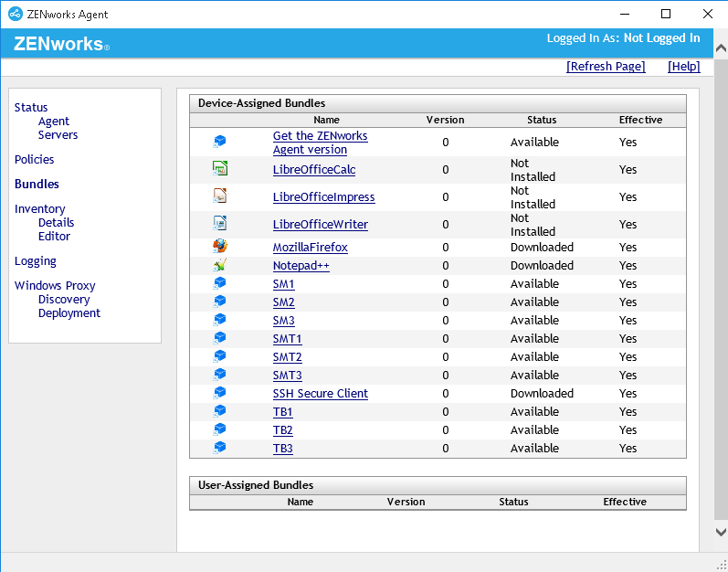This screenshot has height=572, width=728.
Task: Click the LibreOfficeCalc bundle icon
Action: (x=219, y=169)
